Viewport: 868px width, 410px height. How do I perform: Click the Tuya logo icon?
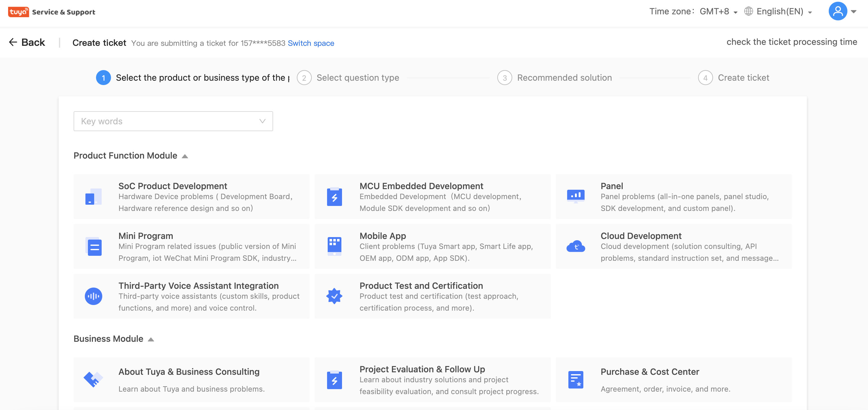pos(18,12)
